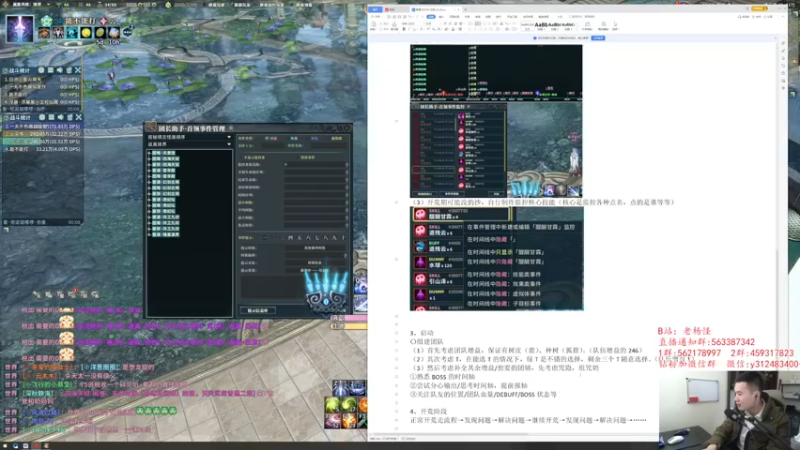The image size is (800, 450).
Task: Click the first small chat toolbar icon
Action: pos(37,294)
